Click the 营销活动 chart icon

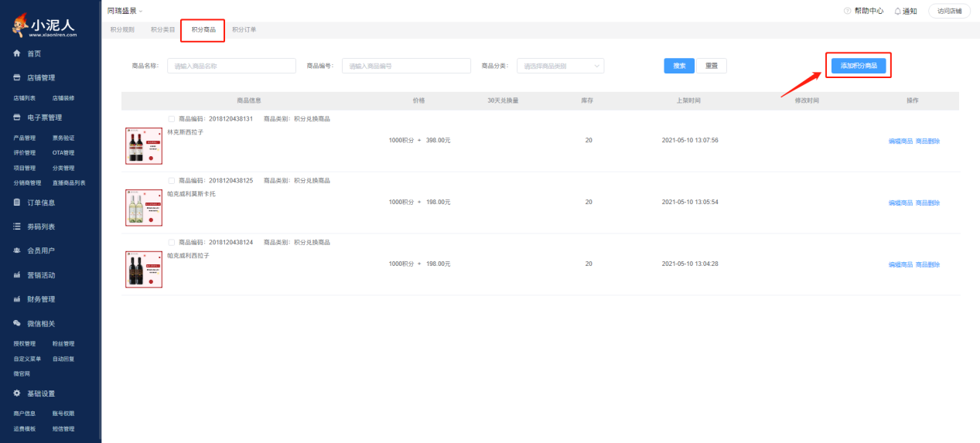tap(16, 274)
